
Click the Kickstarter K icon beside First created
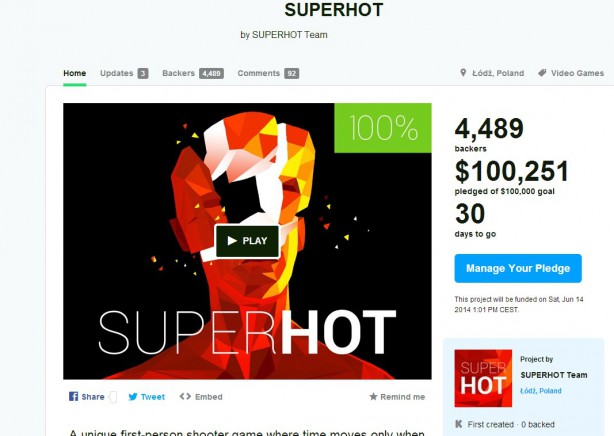(x=459, y=424)
